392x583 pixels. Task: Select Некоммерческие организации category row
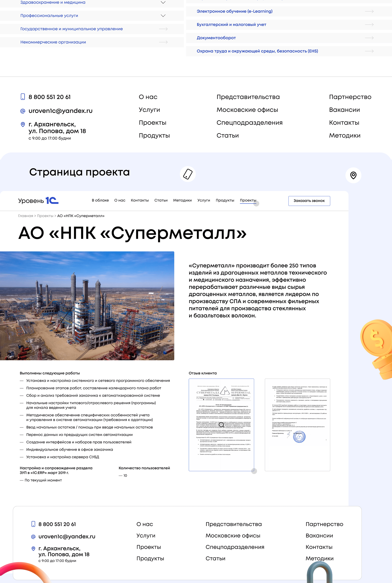pyautogui.click(x=53, y=42)
